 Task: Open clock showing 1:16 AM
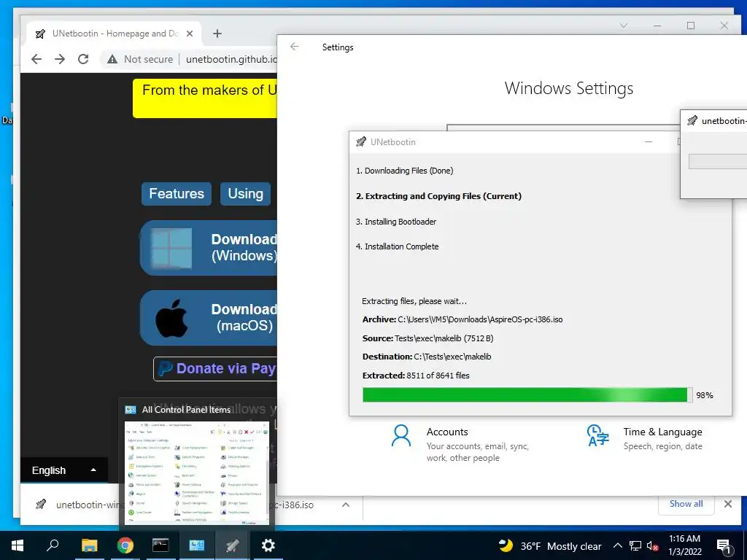pyautogui.click(x=684, y=545)
